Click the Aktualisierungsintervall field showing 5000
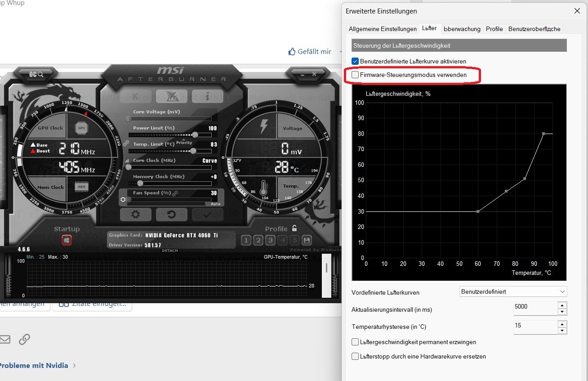Screen dimensions: 588x381 pyautogui.click(x=535, y=308)
